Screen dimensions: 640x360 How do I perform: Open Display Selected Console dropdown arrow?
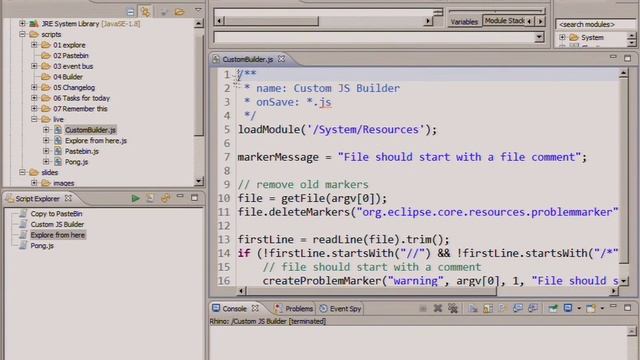click(579, 309)
